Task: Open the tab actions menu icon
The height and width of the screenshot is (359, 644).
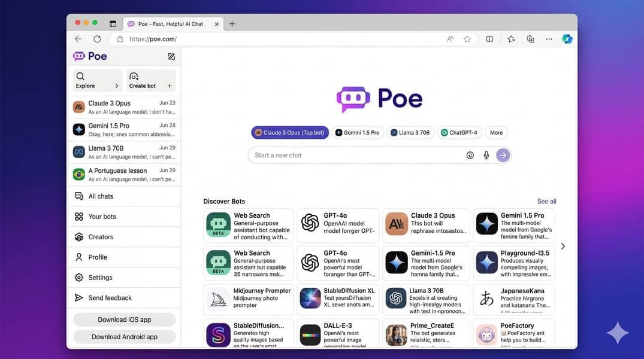Action: (x=113, y=24)
